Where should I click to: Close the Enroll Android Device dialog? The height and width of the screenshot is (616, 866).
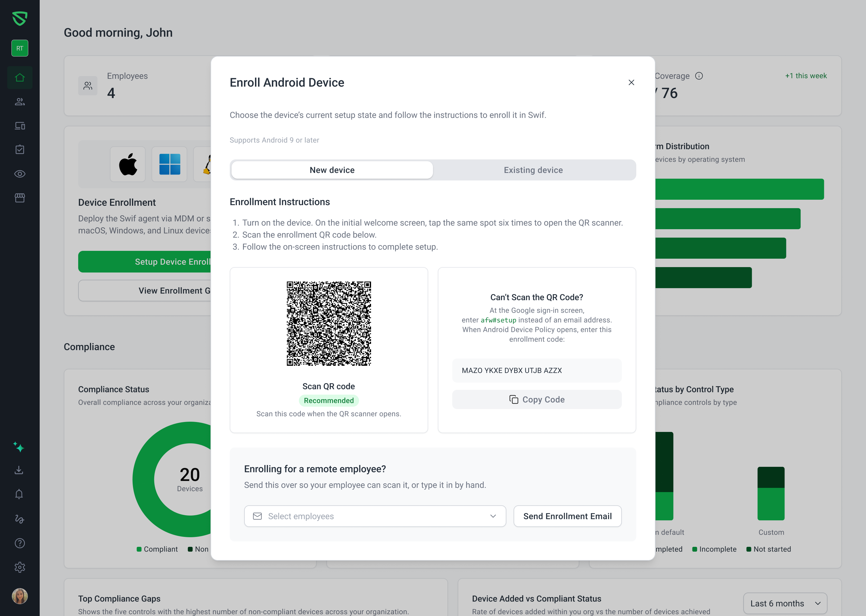click(631, 82)
